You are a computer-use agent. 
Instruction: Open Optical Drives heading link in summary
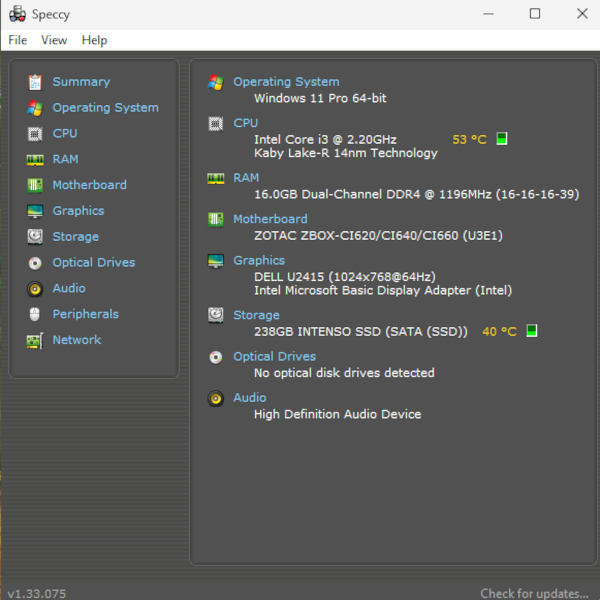(274, 357)
